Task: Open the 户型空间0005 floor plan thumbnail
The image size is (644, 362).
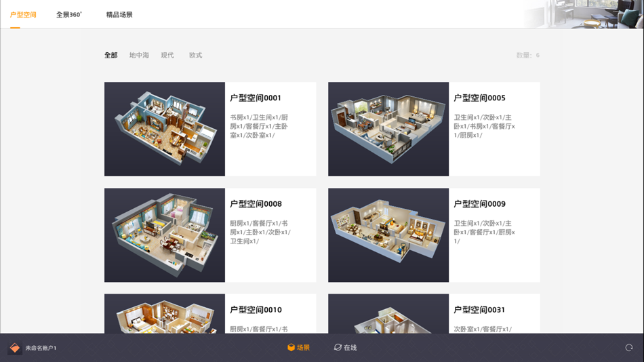Action: tap(388, 129)
